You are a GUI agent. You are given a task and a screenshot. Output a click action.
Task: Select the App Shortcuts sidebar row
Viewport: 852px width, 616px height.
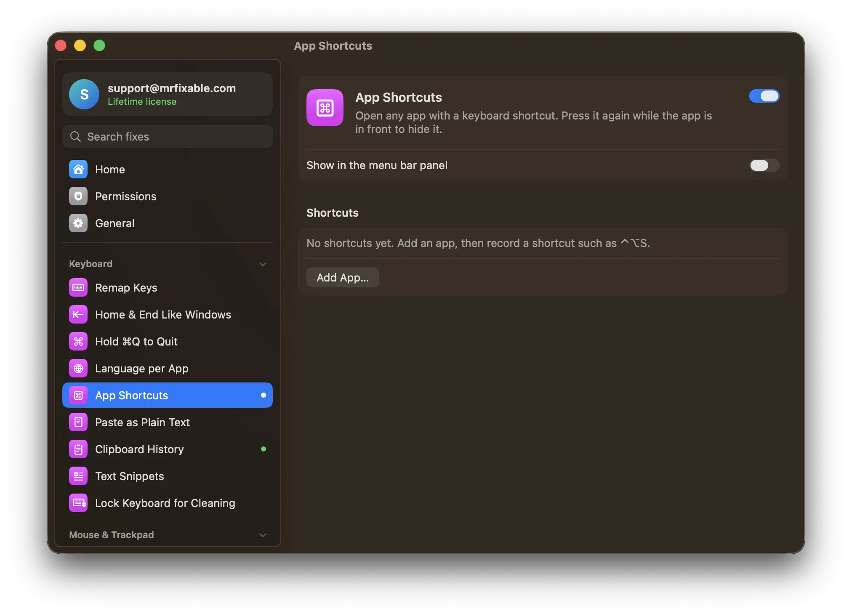pyautogui.click(x=168, y=396)
